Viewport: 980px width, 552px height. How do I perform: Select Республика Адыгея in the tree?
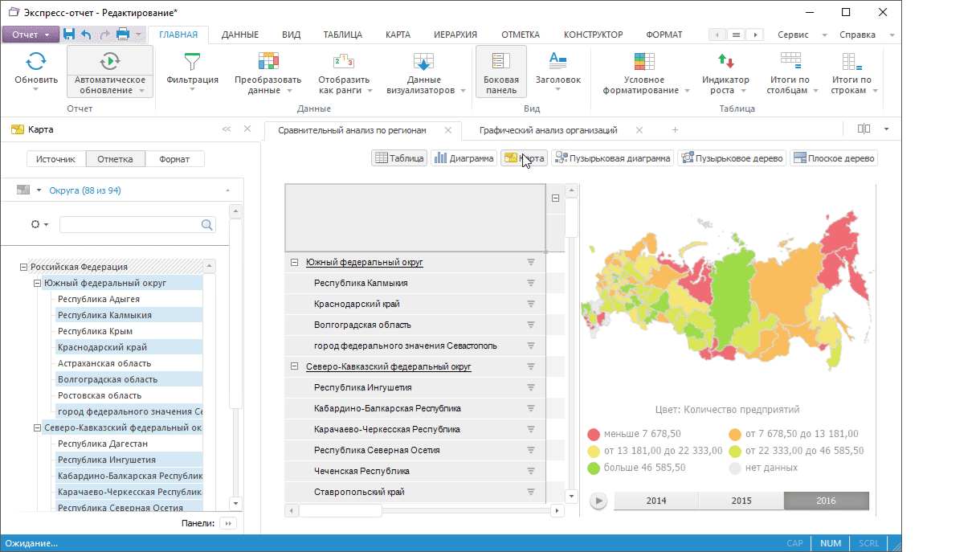click(x=98, y=299)
